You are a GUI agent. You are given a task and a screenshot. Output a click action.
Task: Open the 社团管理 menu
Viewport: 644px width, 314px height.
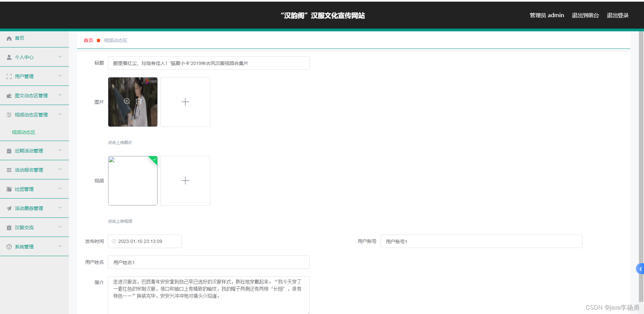(34, 189)
